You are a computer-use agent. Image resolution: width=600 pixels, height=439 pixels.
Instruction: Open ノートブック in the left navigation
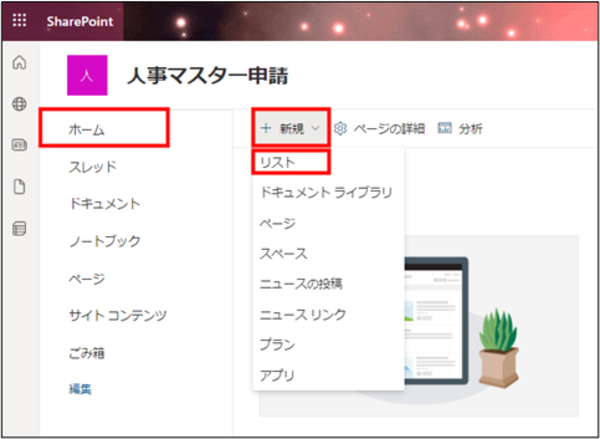[105, 241]
